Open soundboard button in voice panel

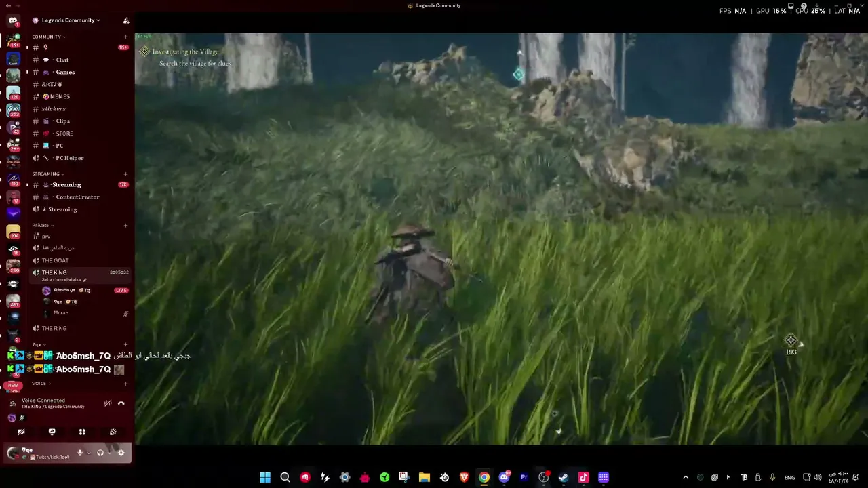[x=113, y=432]
